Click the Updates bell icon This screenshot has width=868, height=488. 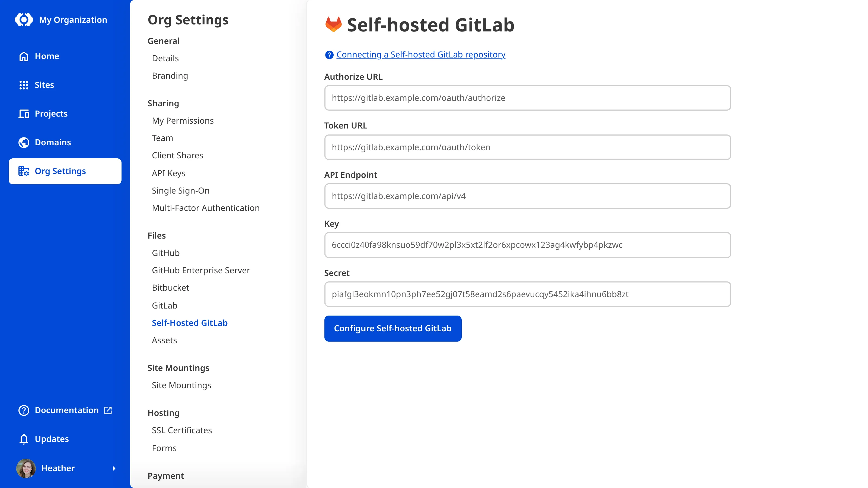24,439
